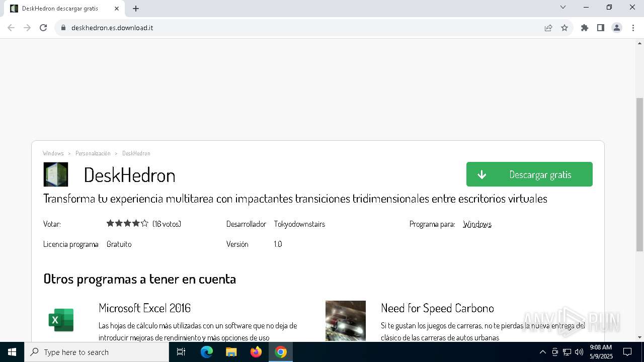
Task: Click the volume speaker tray icon
Action: [x=579, y=352]
